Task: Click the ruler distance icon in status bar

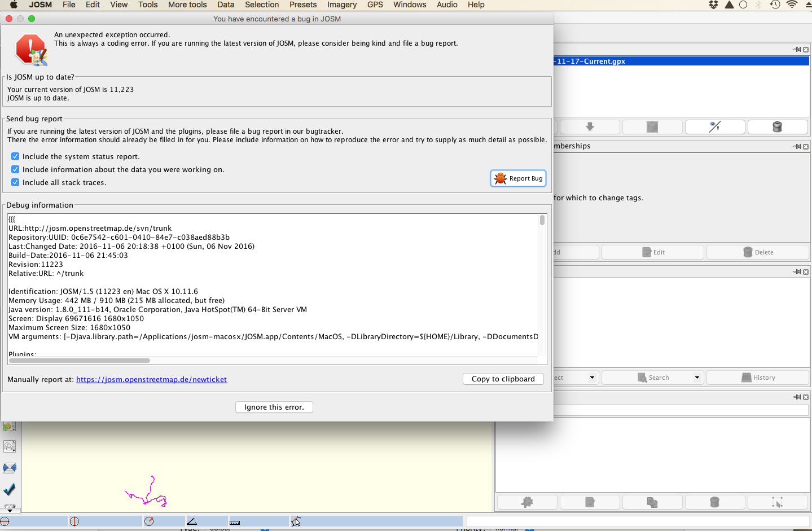Action: [x=235, y=522]
